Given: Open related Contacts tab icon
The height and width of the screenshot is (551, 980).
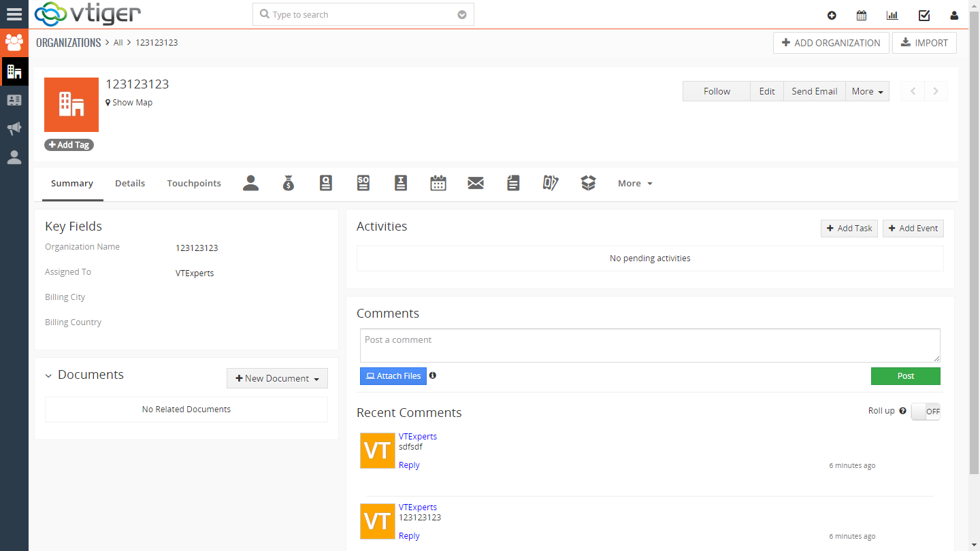Looking at the screenshot, I should [x=251, y=183].
